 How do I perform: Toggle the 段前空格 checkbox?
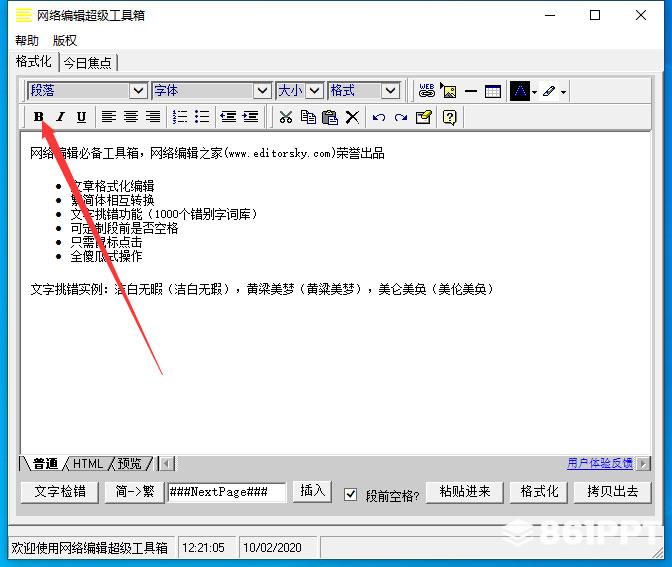(350, 495)
